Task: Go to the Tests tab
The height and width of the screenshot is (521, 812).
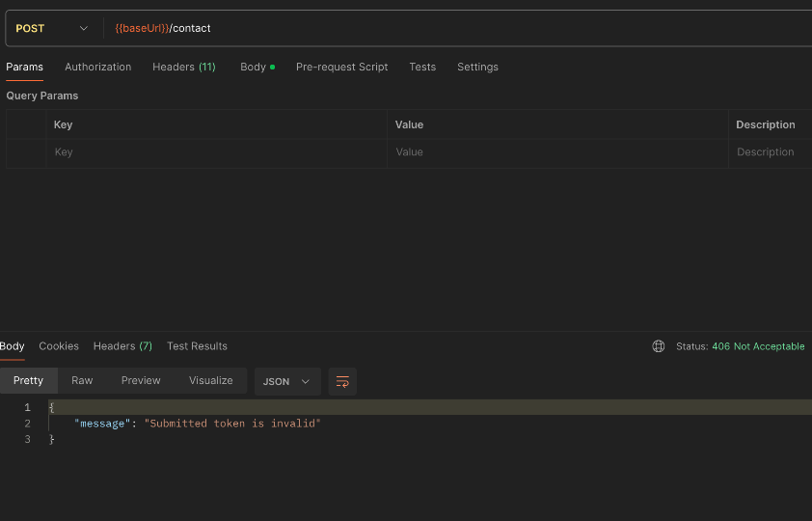Action: coord(422,67)
